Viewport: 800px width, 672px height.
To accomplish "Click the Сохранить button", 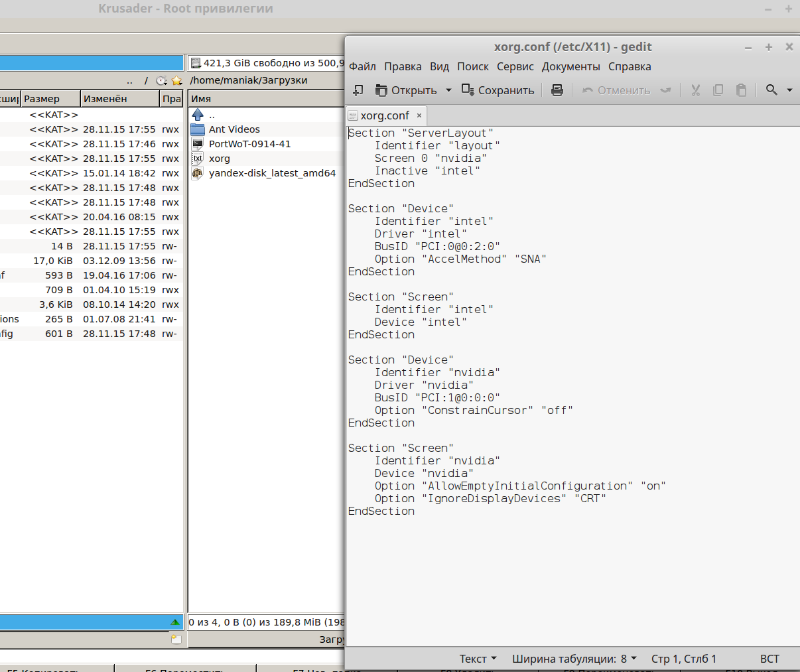I will [x=498, y=90].
